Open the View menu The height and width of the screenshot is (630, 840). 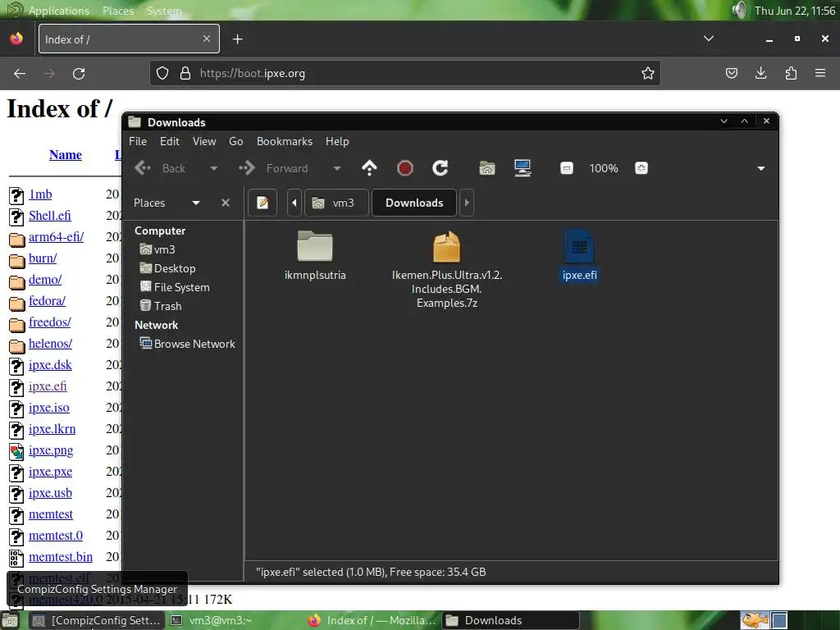point(204,141)
